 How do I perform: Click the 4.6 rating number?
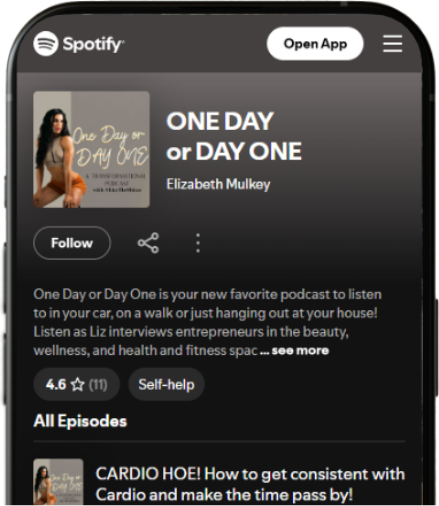[56, 384]
